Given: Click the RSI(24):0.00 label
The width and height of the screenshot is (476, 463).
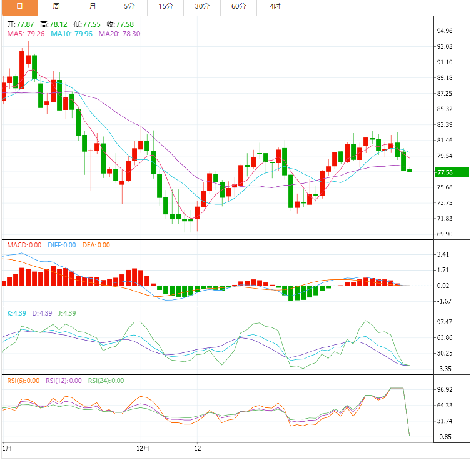Looking at the screenshot, I should (x=106, y=381).
